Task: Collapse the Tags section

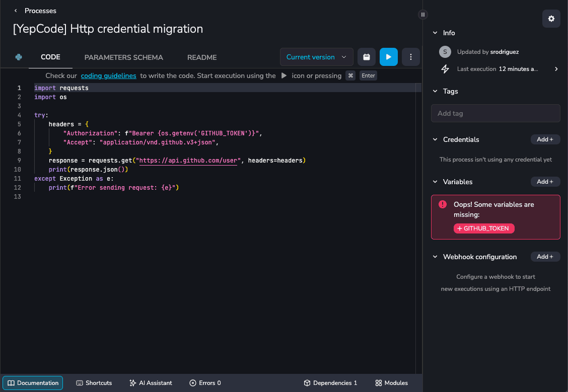Action: 435,91
